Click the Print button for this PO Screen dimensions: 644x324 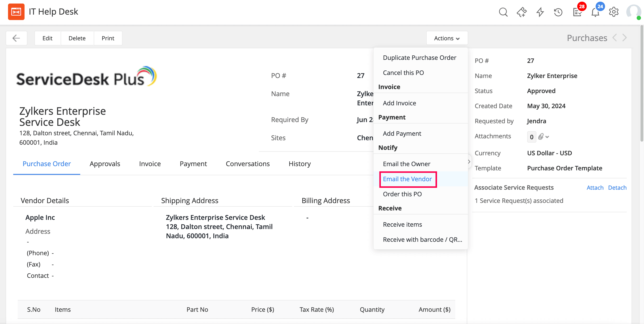pyautogui.click(x=108, y=38)
